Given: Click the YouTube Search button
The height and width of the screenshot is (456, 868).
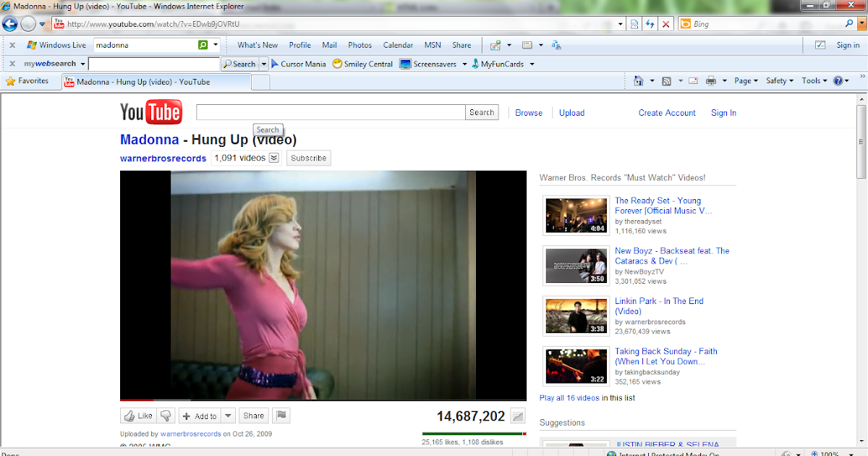Looking at the screenshot, I should [482, 112].
